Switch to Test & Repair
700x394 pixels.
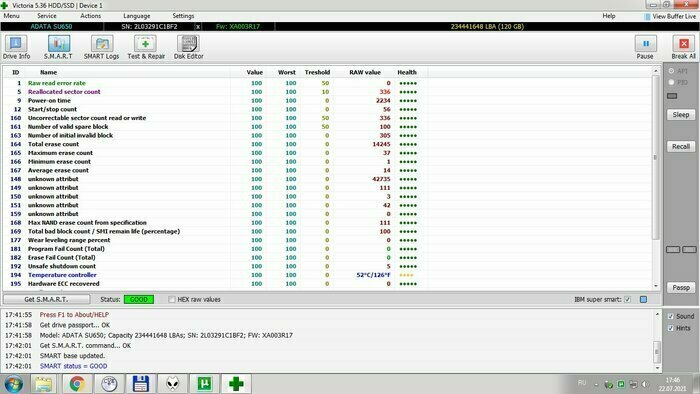coord(146,47)
